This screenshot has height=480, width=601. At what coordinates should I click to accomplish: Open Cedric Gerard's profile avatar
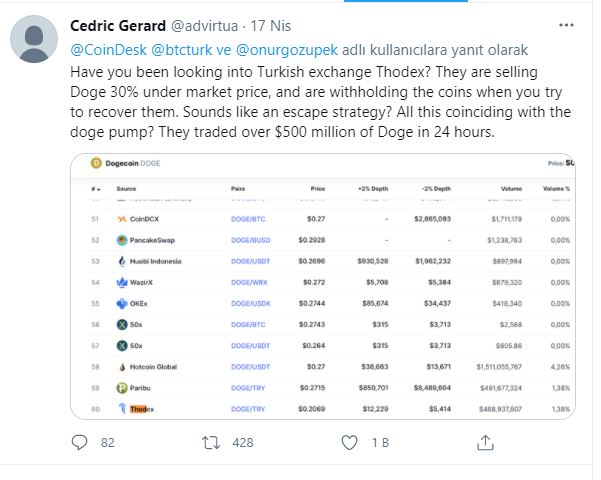point(34,39)
